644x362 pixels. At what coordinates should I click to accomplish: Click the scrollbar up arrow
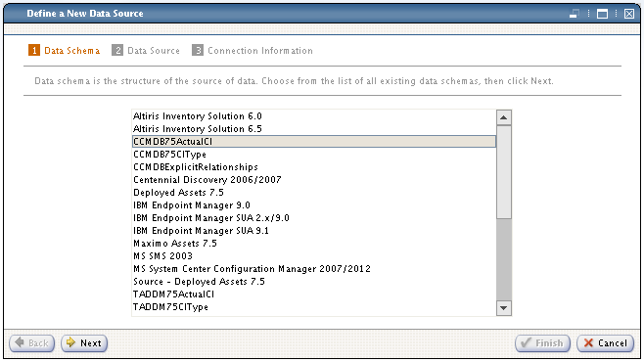(503, 117)
